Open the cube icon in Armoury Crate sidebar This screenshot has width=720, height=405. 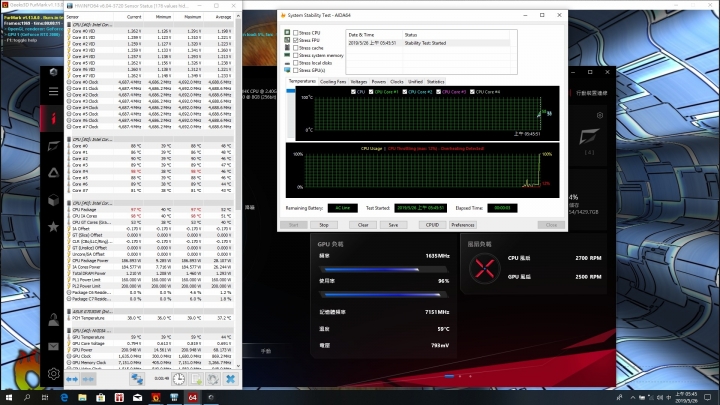(53, 200)
